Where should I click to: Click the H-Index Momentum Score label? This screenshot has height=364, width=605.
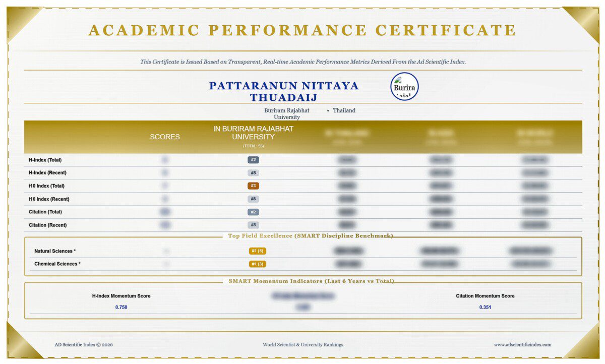(x=121, y=296)
